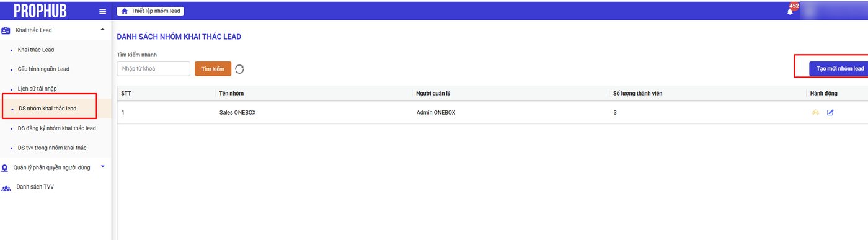Open members icon for Sales ONEBOX row

pos(815,112)
